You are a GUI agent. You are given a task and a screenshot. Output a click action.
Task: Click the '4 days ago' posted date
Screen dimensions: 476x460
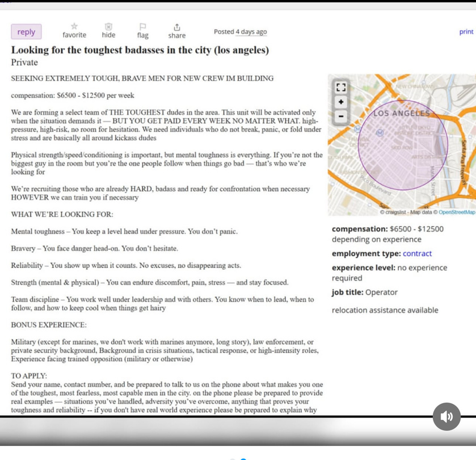click(251, 32)
